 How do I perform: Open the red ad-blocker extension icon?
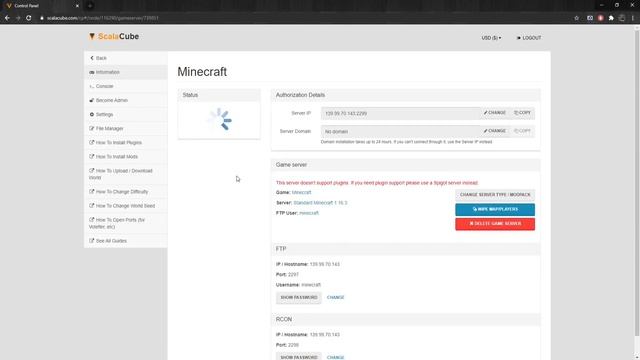(600, 18)
